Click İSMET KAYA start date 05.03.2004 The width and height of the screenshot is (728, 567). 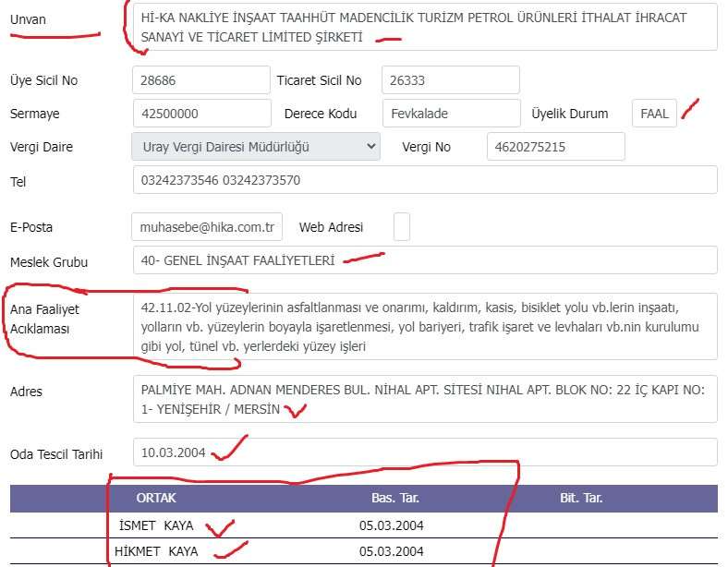coord(392,525)
